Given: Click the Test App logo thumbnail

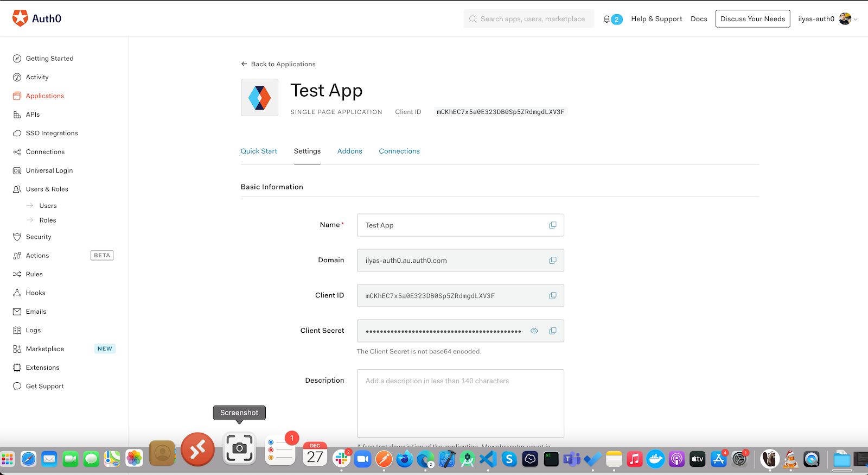Looking at the screenshot, I should pos(259,98).
